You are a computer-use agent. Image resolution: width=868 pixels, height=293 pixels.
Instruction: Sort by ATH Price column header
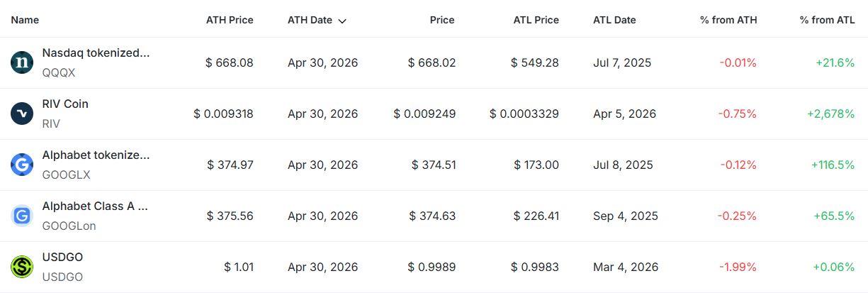(x=230, y=20)
